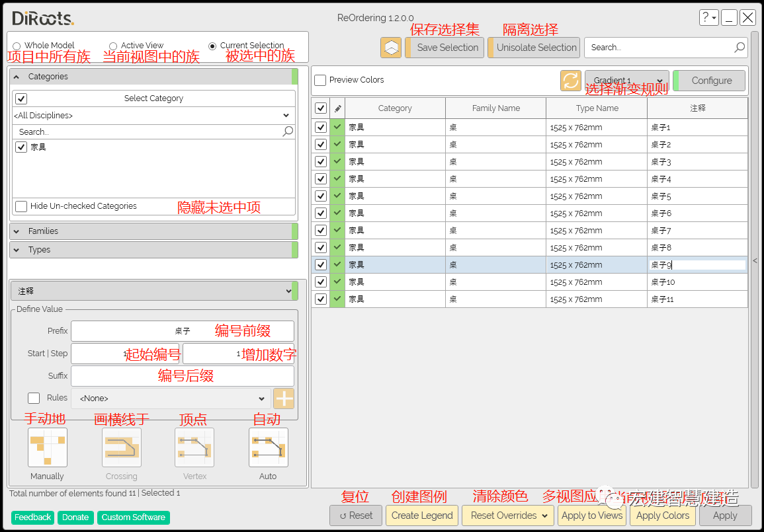The height and width of the screenshot is (532, 764).
Task: Sort by the 注释 column header
Action: click(x=698, y=108)
